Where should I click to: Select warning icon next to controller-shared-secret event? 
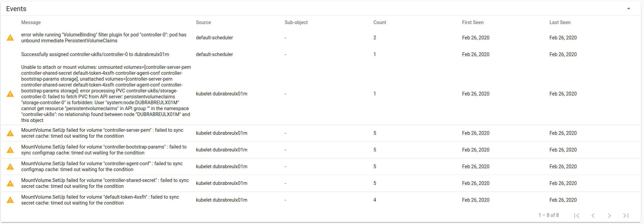click(x=10, y=183)
